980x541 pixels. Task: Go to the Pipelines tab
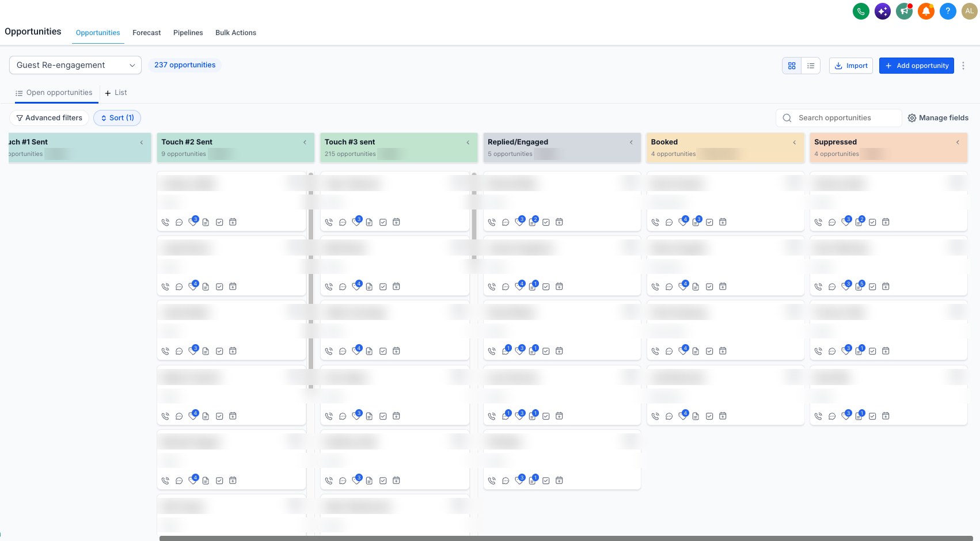pos(188,33)
